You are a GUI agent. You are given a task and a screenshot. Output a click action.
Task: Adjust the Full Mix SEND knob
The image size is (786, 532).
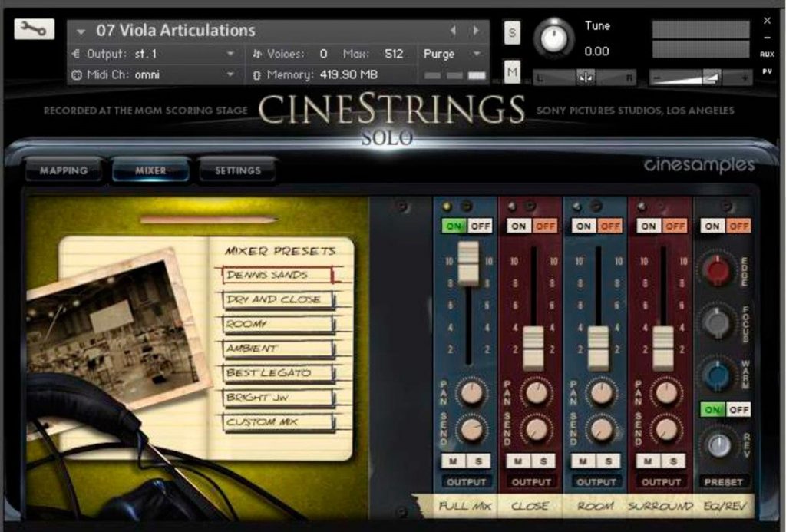pyautogui.click(x=471, y=429)
